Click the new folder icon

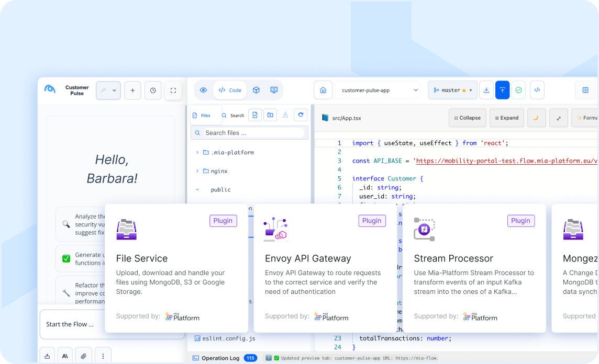(270, 115)
